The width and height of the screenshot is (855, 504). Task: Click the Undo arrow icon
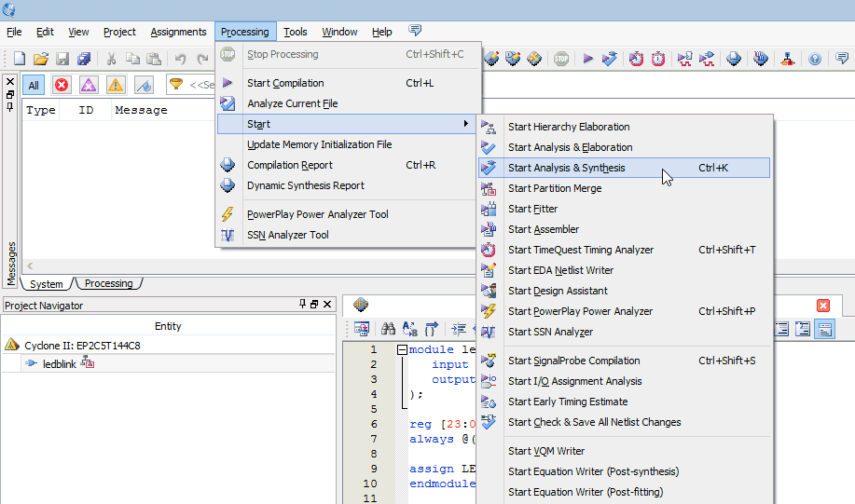tap(181, 59)
